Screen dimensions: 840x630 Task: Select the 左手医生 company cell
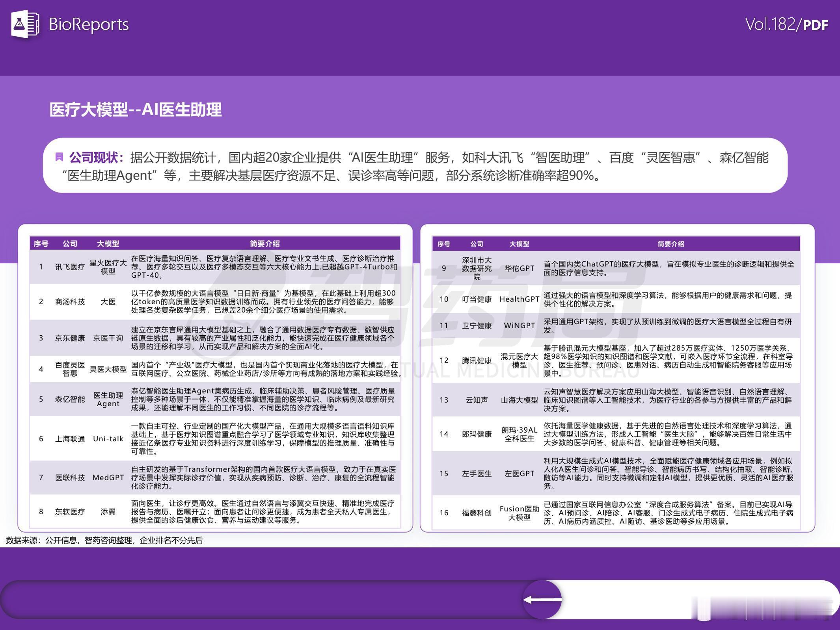tap(477, 473)
